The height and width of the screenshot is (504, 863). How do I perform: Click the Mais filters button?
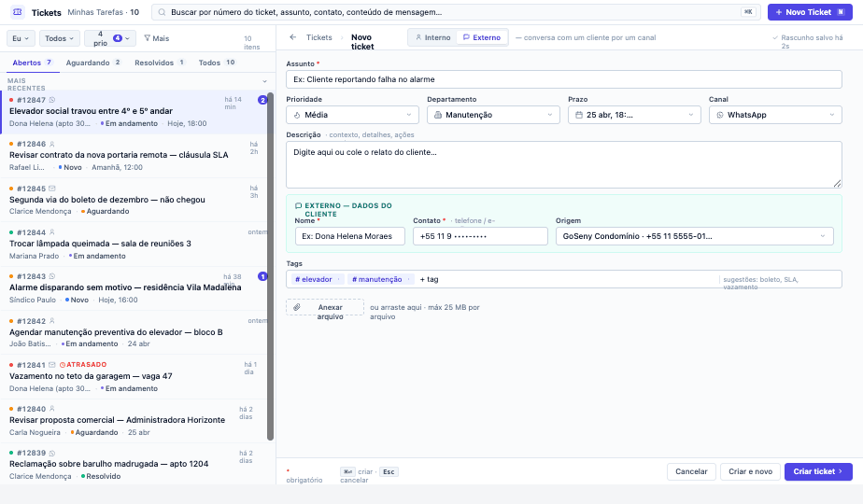point(156,38)
